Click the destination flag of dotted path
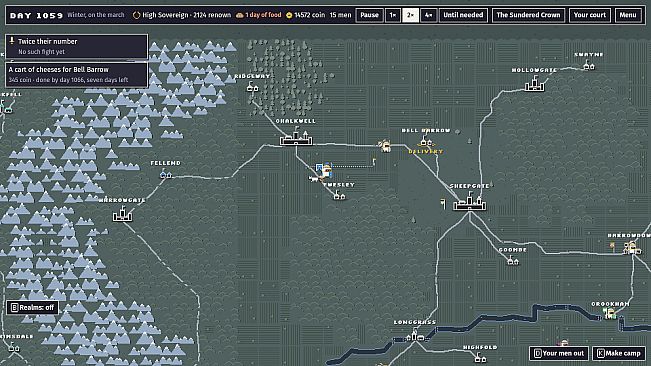 click(x=374, y=162)
